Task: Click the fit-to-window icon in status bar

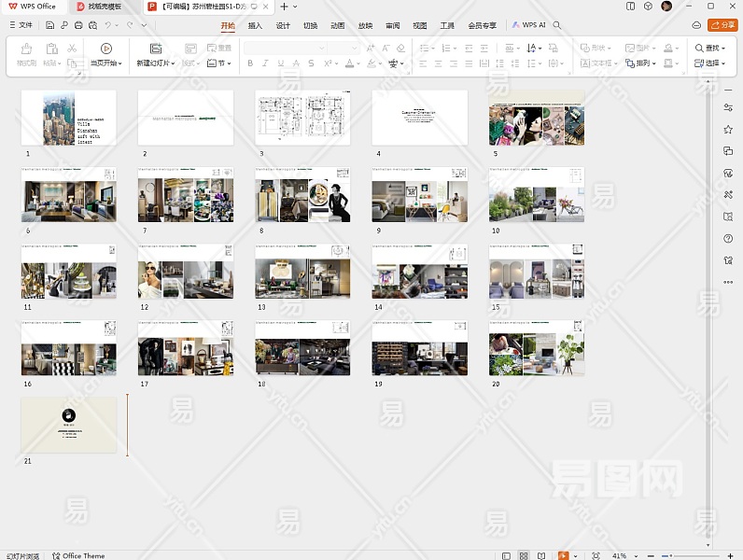Action: [x=596, y=555]
